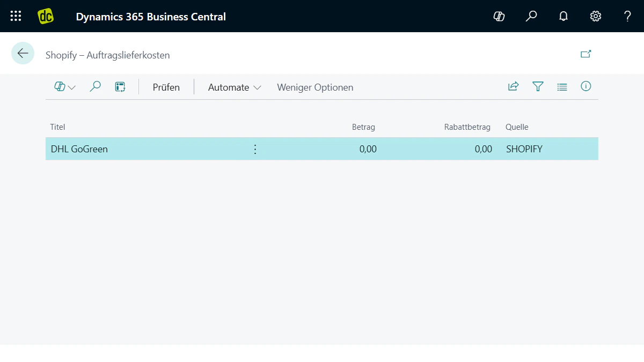
Task: Show notifications bell
Action: pos(563,16)
